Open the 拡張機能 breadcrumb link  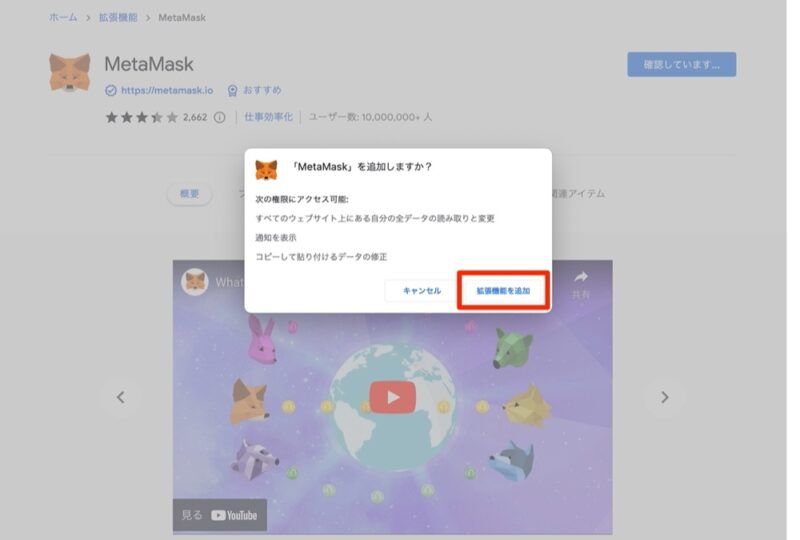[x=118, y=17]
